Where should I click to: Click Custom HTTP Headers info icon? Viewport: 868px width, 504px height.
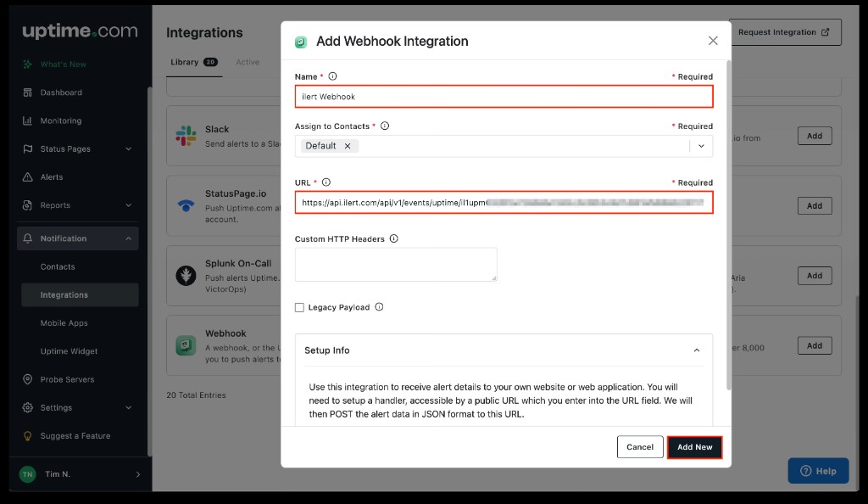point(393,239)
